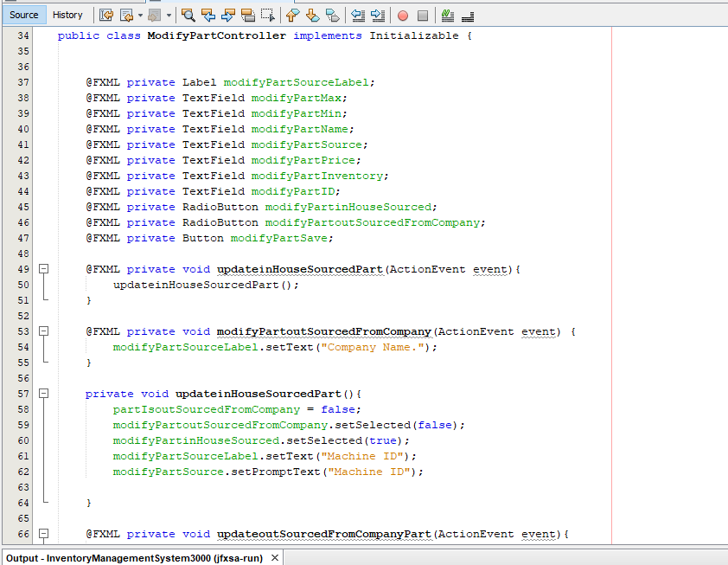Start macro recording with red circle
This screenshot has height=565, width=728.
[x=403, y=16]
